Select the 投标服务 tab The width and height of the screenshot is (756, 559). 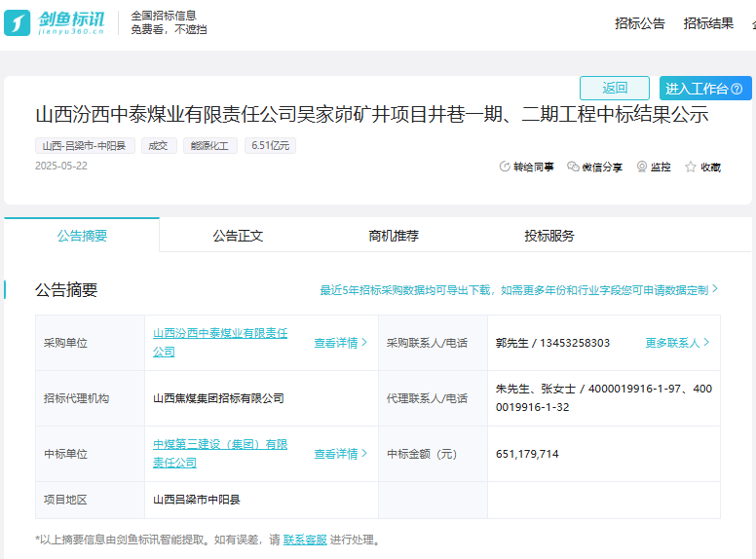point(549,236)
